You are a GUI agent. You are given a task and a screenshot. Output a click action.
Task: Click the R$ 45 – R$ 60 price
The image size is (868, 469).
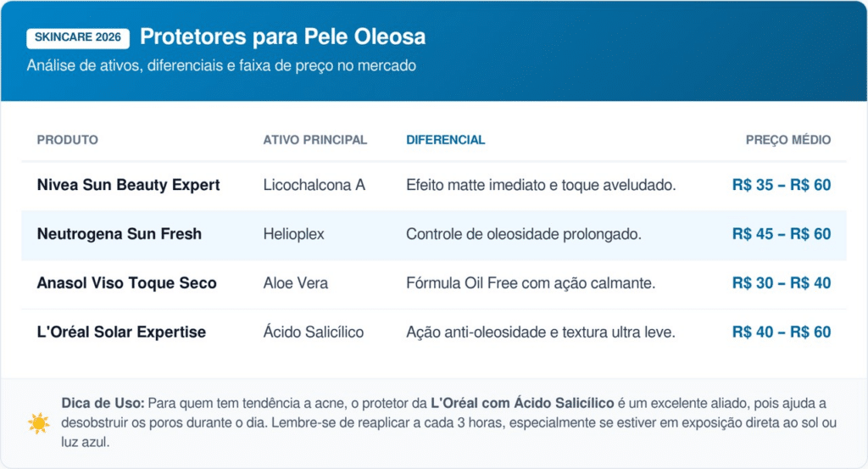[x=782, y=234]
